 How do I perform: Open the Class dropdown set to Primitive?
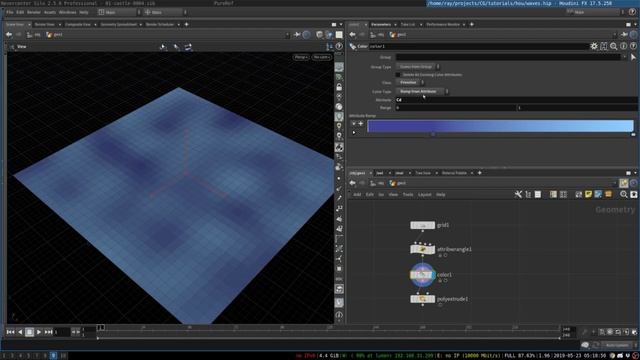(x=410, y=82)
